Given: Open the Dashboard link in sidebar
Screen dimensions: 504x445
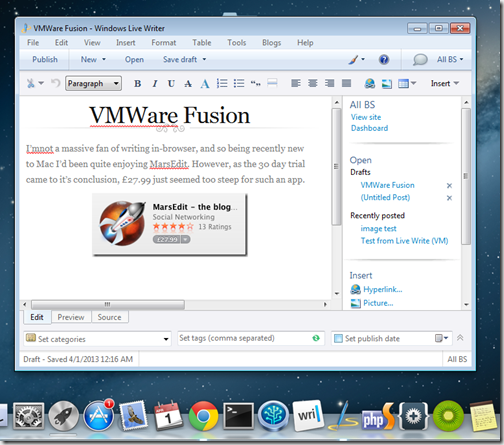Looking at the screenshot, I should [369, 128].
